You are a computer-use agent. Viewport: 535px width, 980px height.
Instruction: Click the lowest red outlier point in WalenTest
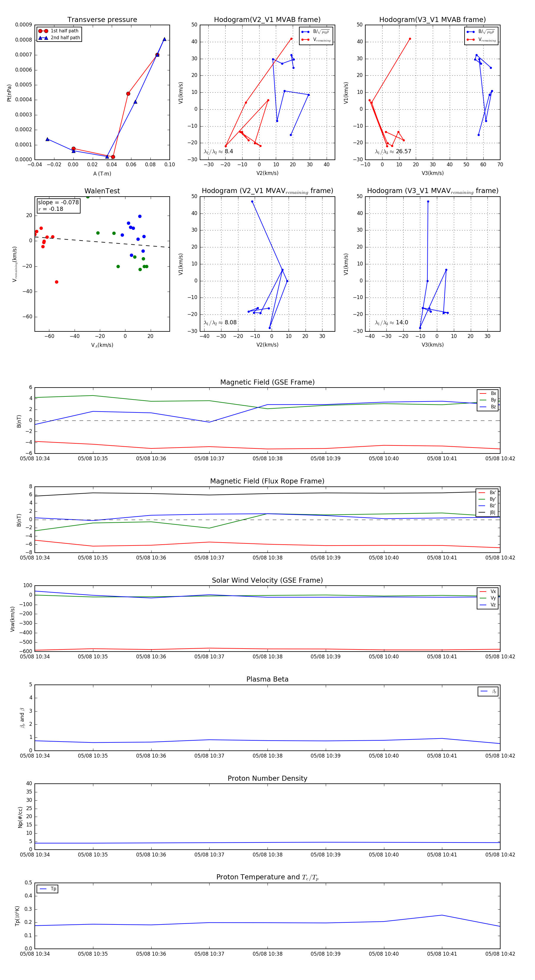56,282
